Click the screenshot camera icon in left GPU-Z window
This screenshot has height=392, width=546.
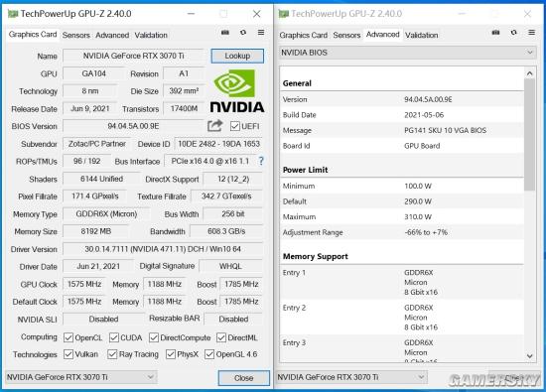point(225,33)
